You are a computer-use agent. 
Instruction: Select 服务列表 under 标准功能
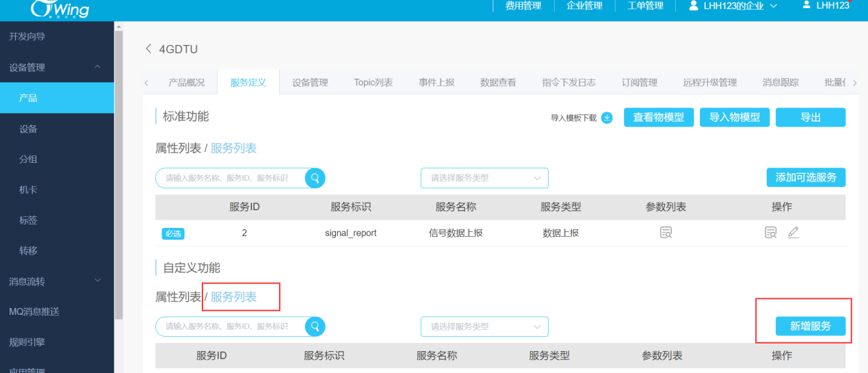pos(233,148)
